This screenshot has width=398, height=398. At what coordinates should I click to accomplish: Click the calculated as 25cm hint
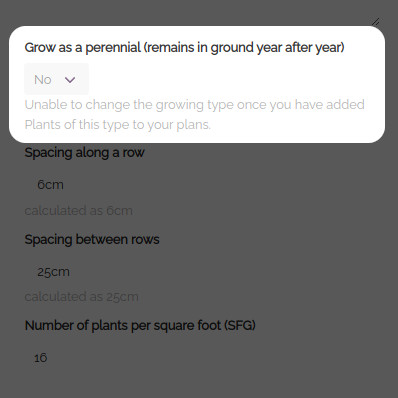pos(81,297)
